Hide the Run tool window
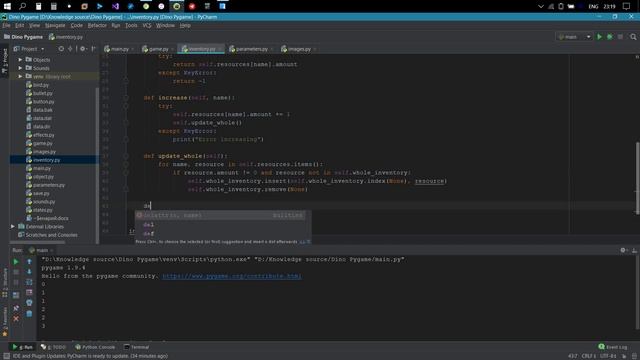Image resolution: width=640 pixels, height=360 pixels. 634,250
